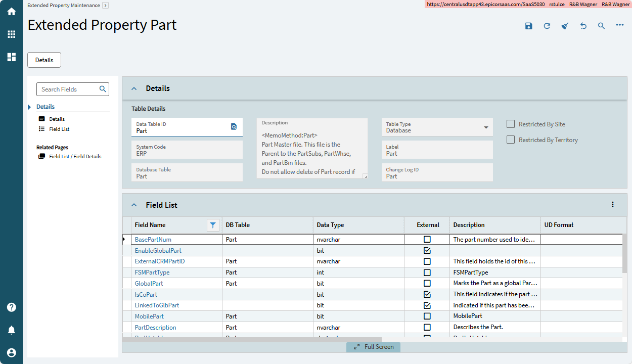Image resolution: width=632 pixels, height=364 pixels.
Task: Open the Home icon in left sidebar
Action: (x=11, y=11)
